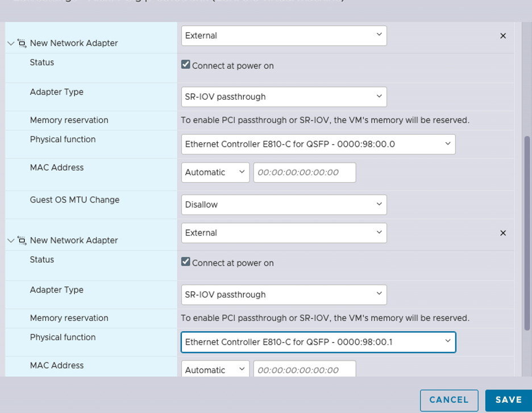Image resolution: width=532 pixels, height=413 pixels.
Task: Click the second network adapter device icon
Action: 22,241
